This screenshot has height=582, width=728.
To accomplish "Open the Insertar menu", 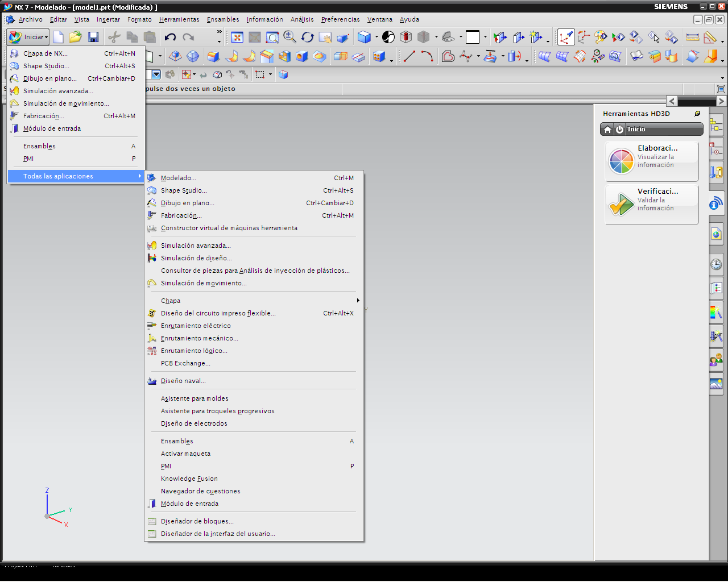I will tap(108, 19).
